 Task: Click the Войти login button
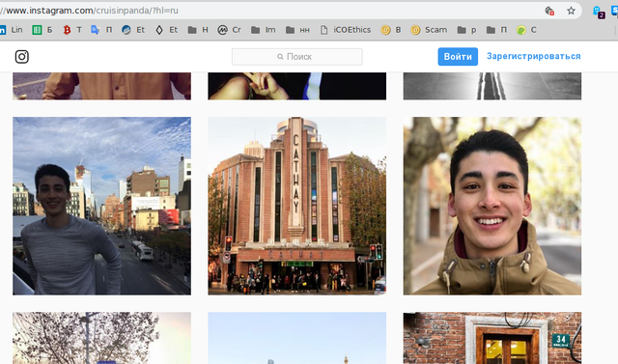click(x=458, y=57)
